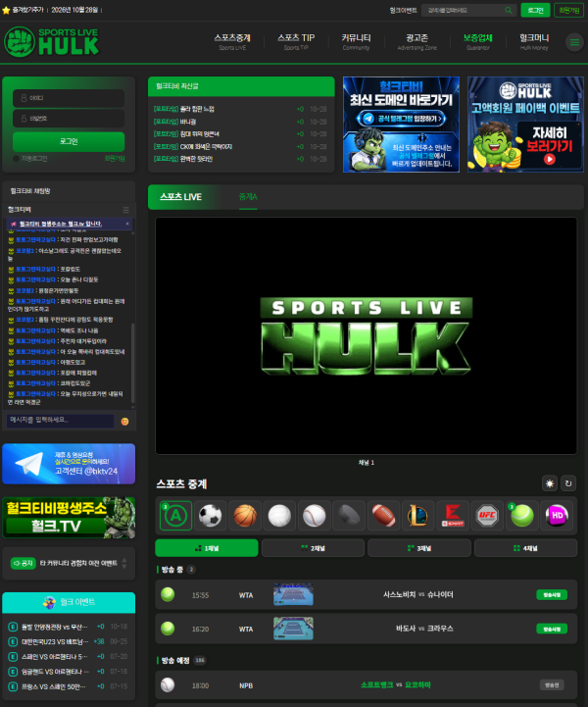Select the basketball sport filter

point(245,516)
